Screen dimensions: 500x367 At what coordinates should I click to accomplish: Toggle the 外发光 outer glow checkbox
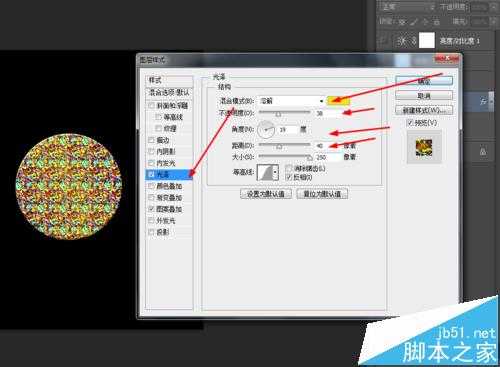(151, 221)
